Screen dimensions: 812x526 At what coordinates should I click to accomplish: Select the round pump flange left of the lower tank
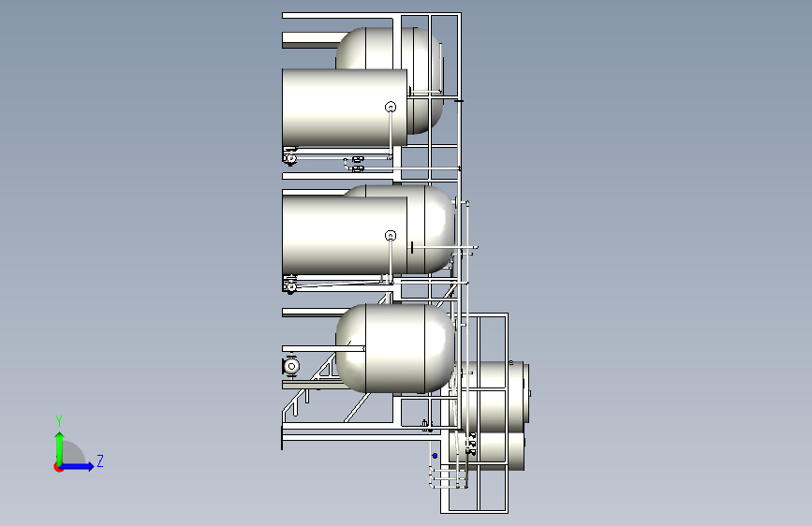pyautogui.click(x=291, y=367)
